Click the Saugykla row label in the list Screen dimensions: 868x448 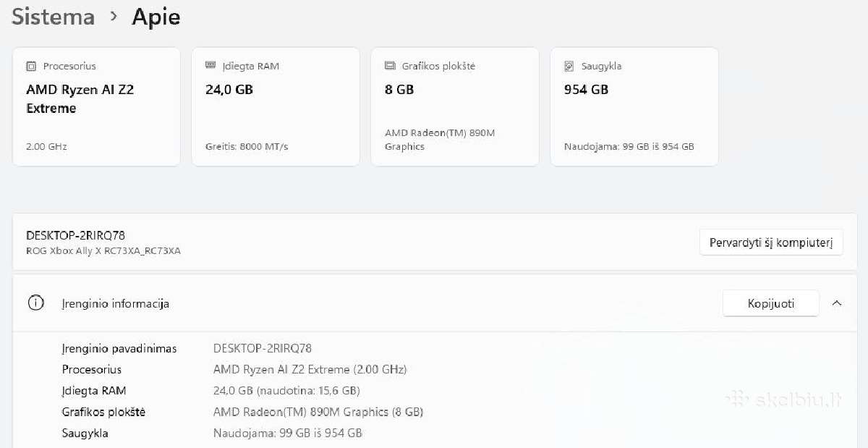(85, 433)
